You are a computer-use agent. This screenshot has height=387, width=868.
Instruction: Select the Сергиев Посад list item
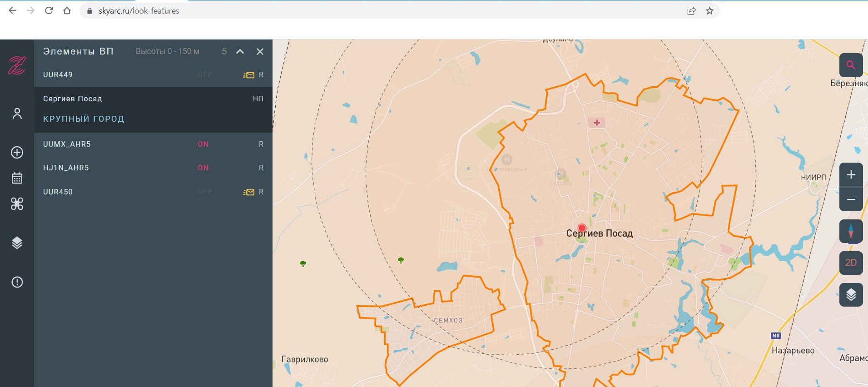(73, 99)
